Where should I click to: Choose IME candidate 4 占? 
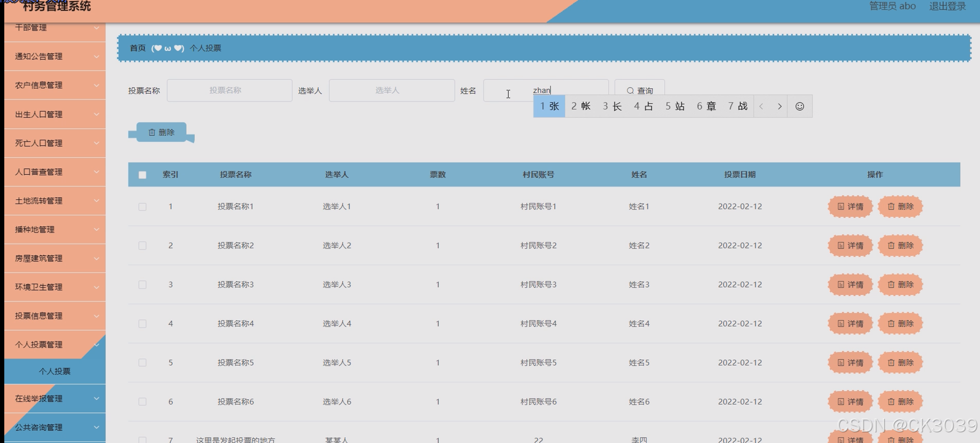pos(644,106)
